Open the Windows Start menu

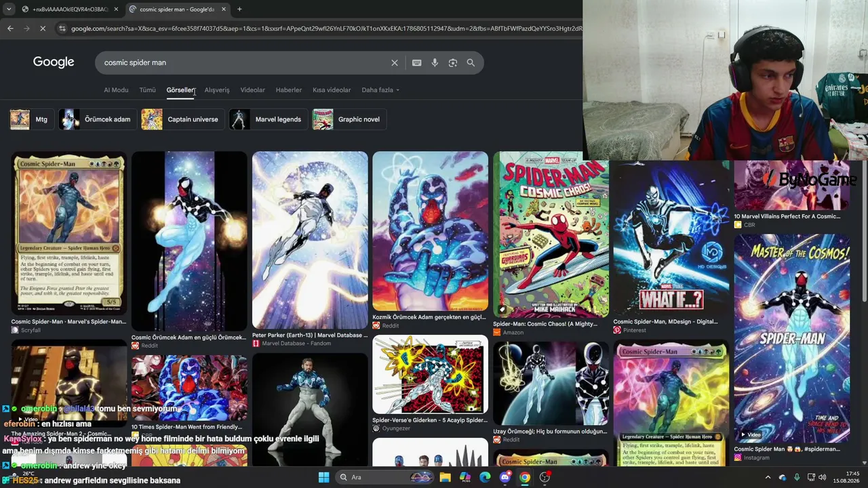coord(323,477)
